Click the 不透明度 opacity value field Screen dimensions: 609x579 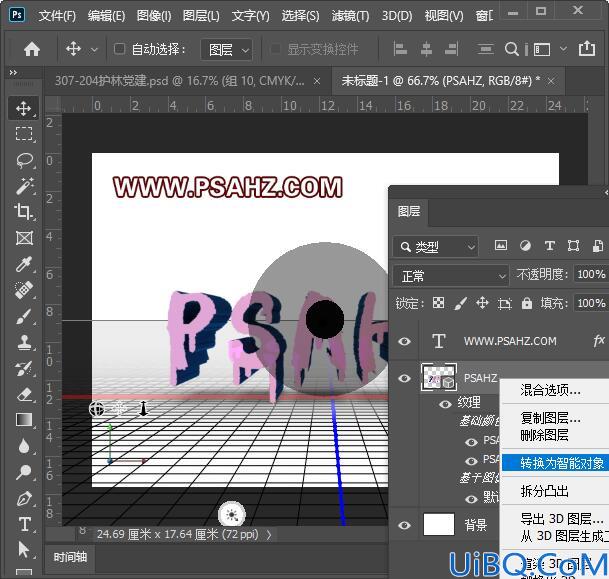pos(591,274)
